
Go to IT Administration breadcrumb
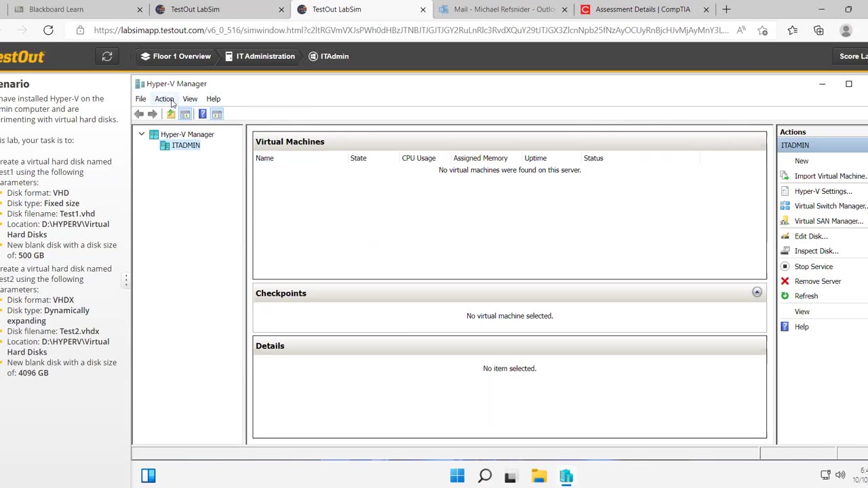(260, 56)
